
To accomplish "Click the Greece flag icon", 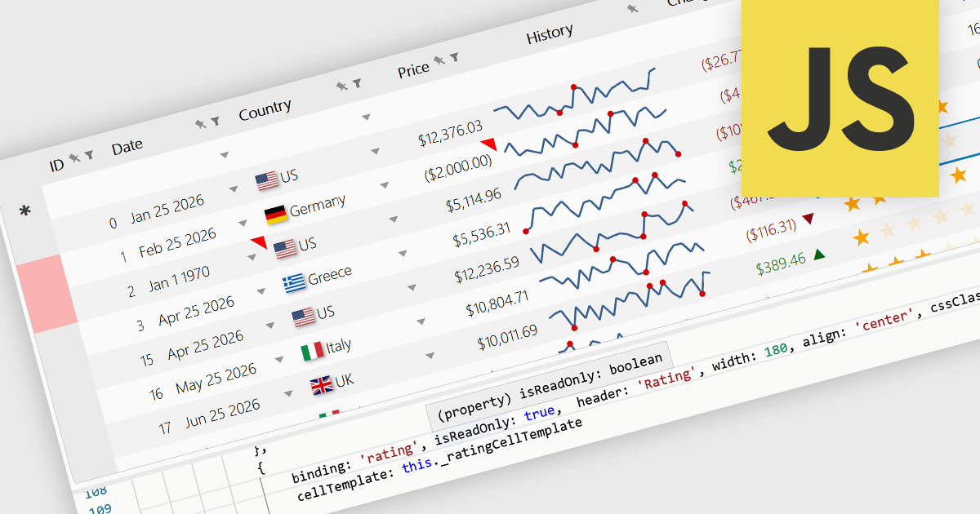I will coord(294,282).
